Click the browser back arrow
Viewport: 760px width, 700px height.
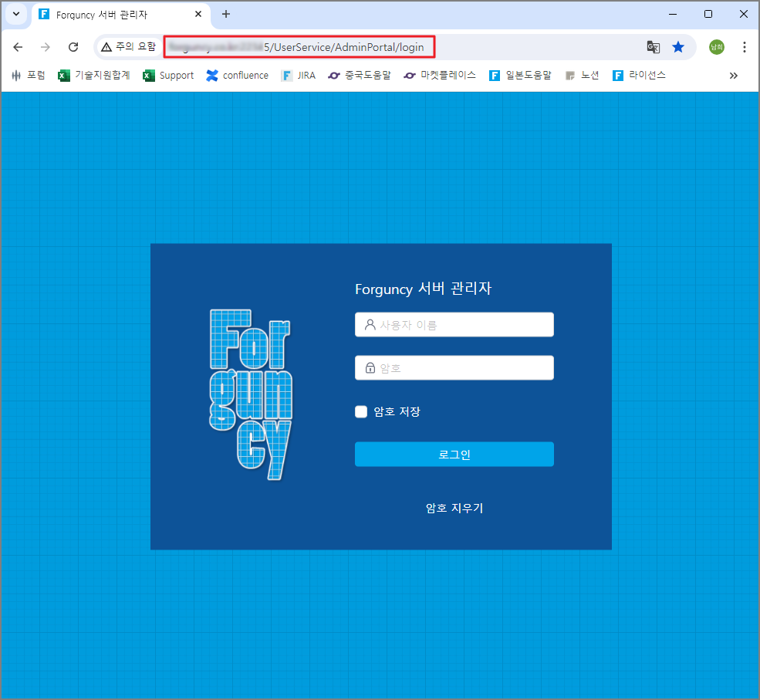[18, 47]
